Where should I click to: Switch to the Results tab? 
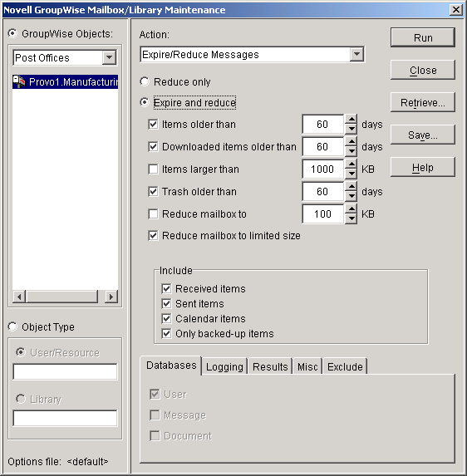(x=270, y=366)
